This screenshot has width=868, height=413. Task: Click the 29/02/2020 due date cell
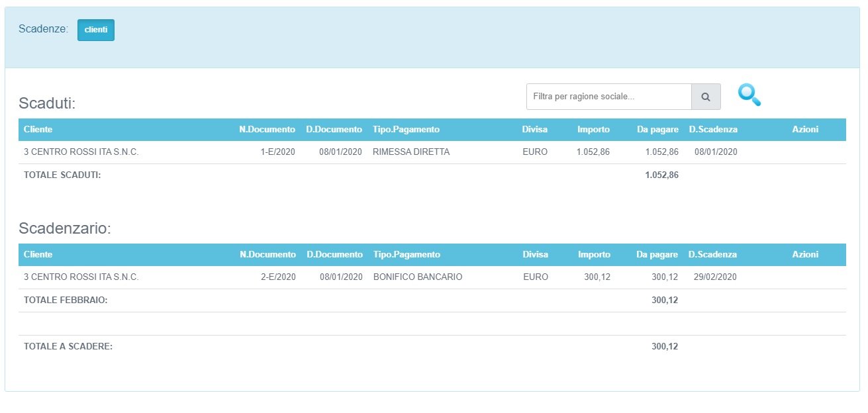pos(715,277)
